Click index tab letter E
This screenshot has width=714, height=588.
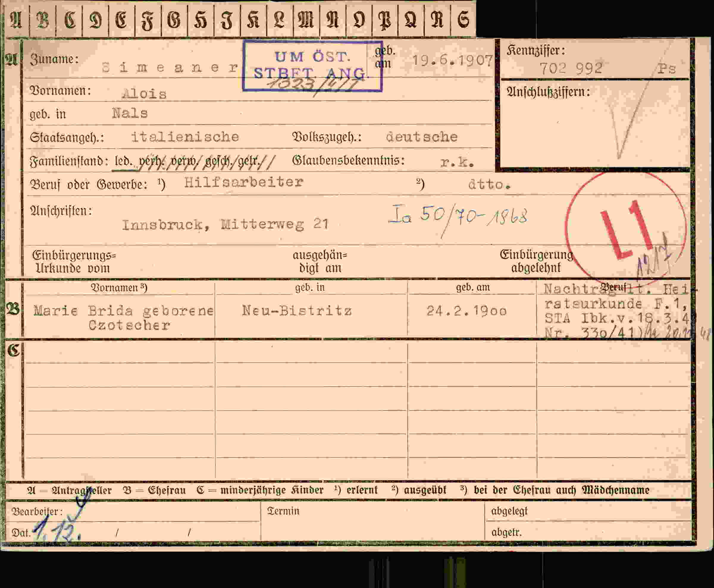coord(121,20)
